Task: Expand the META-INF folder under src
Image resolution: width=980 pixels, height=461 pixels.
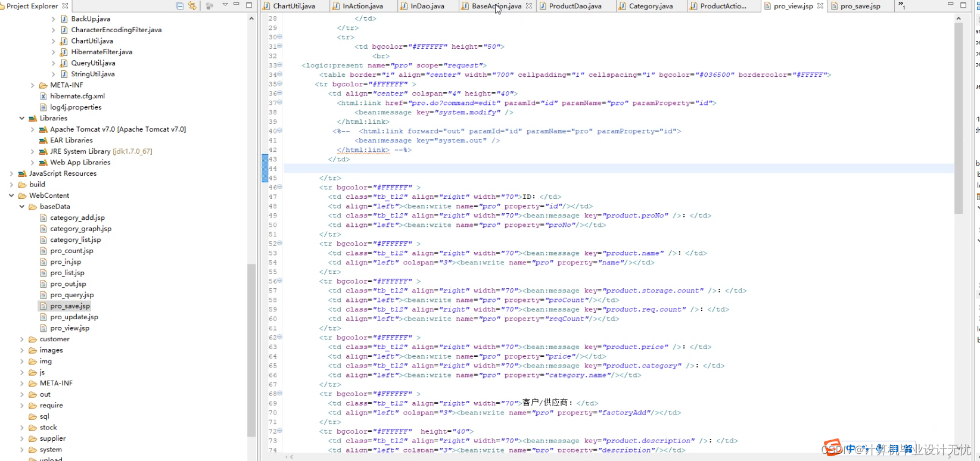Action: click(x=33, y=85)
